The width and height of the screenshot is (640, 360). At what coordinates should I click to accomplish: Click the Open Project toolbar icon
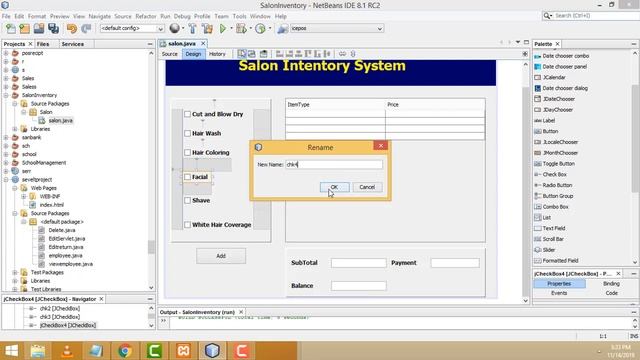pyautogui.click(x=39, y=29)
